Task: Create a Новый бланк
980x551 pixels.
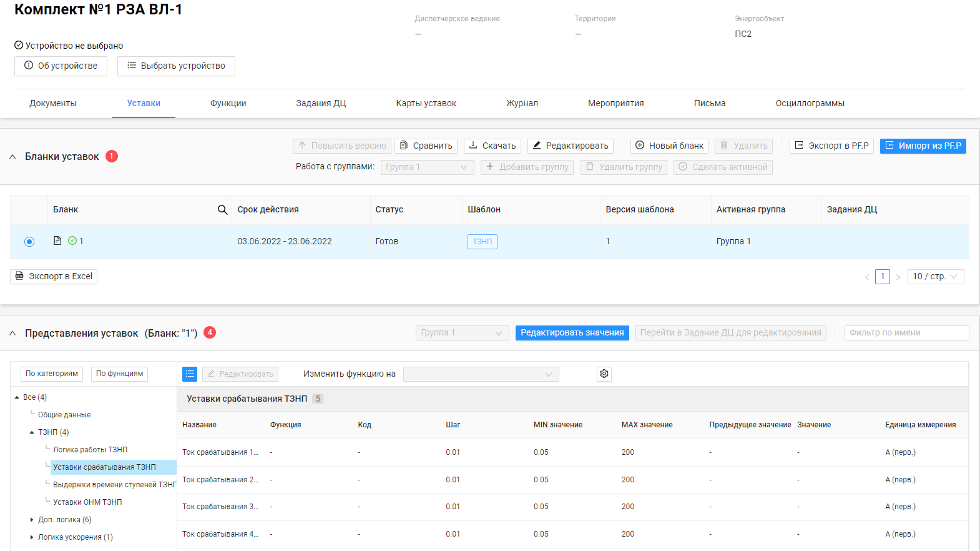Action: point(669,146)
